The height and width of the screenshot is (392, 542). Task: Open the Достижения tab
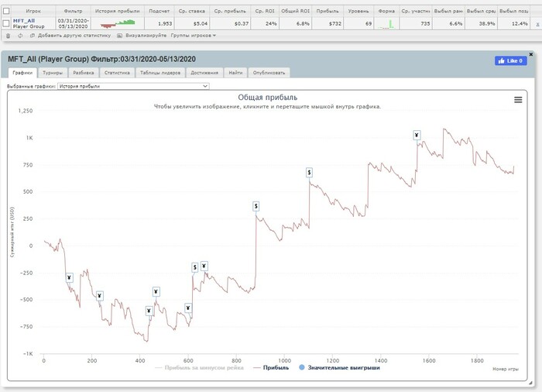[x=204, y=73]
